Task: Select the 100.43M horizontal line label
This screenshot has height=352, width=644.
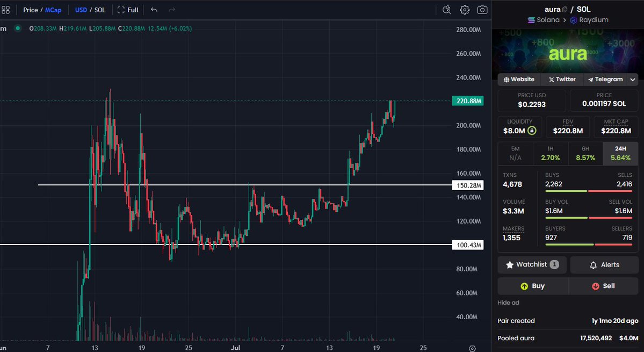Action: pos(468,245)
